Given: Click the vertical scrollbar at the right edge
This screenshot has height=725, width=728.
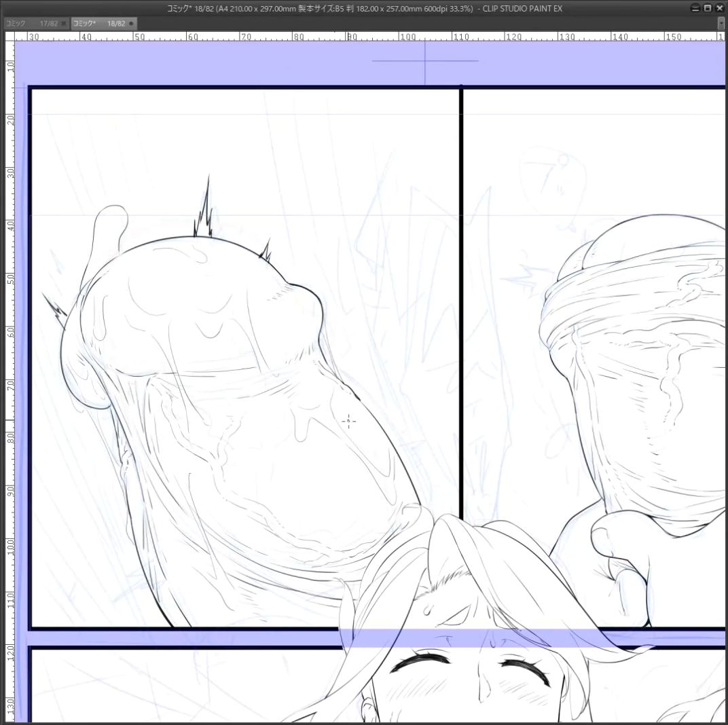Looking at the screenshot, I should 725,339.
